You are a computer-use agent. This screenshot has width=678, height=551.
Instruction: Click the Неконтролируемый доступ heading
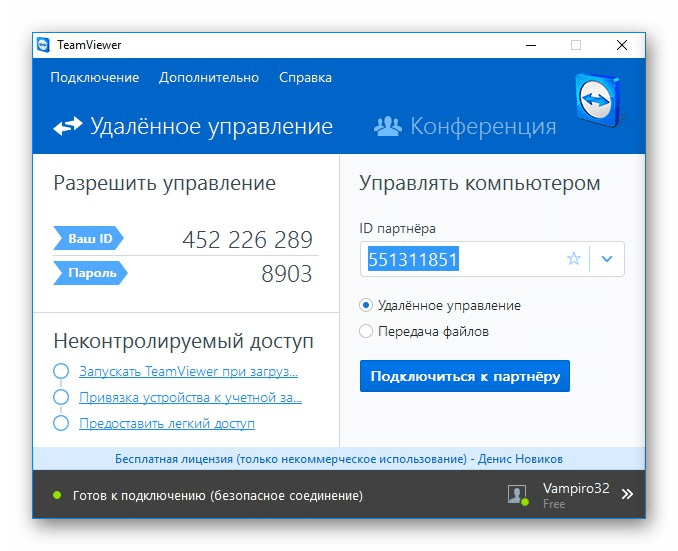click(183, 341)
